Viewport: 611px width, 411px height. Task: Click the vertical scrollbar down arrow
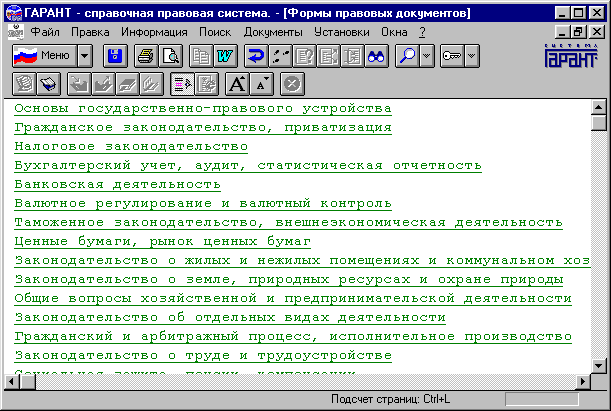coord(599,365)
